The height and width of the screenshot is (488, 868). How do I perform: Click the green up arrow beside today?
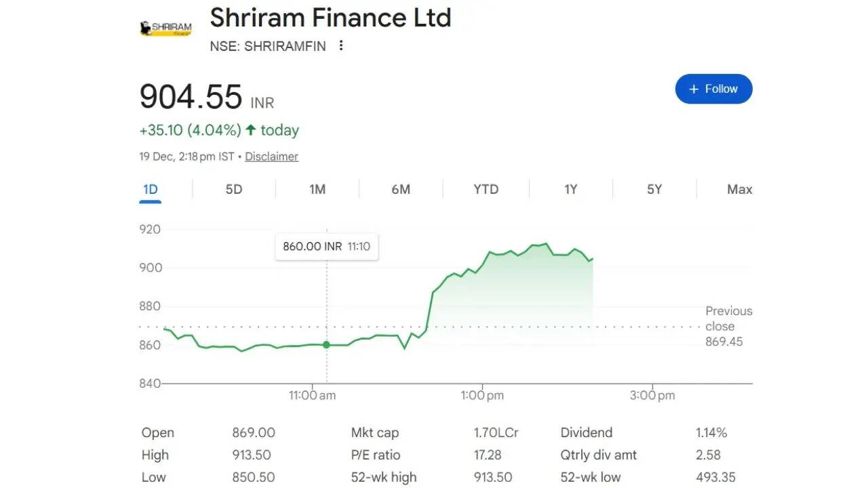tap(251, 129)
